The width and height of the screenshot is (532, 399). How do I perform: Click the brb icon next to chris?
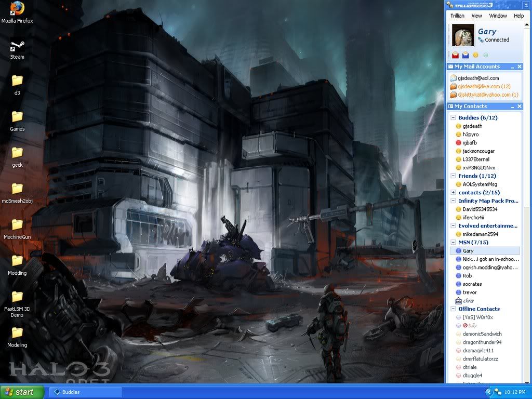point(458,301)
